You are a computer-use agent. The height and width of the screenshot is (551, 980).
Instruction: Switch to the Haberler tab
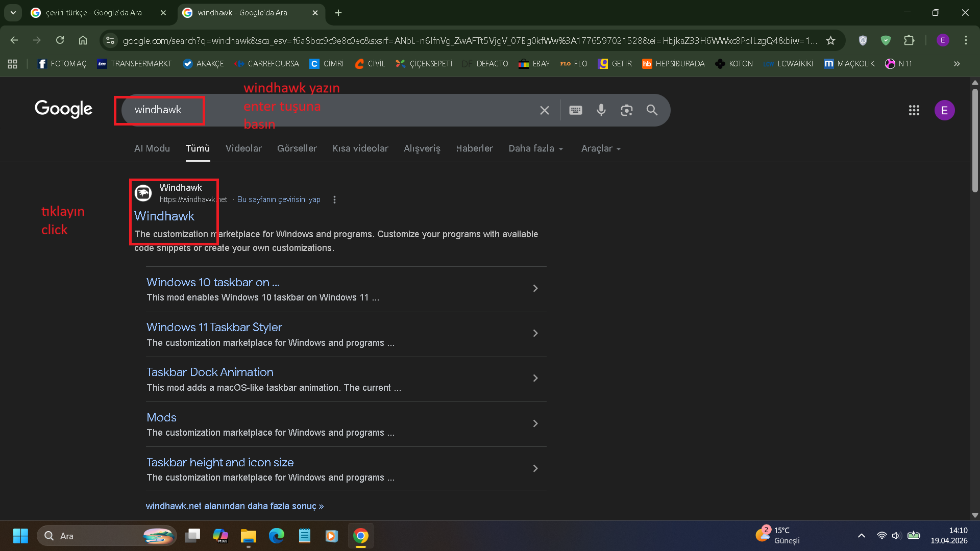click(x=474, y=148)
